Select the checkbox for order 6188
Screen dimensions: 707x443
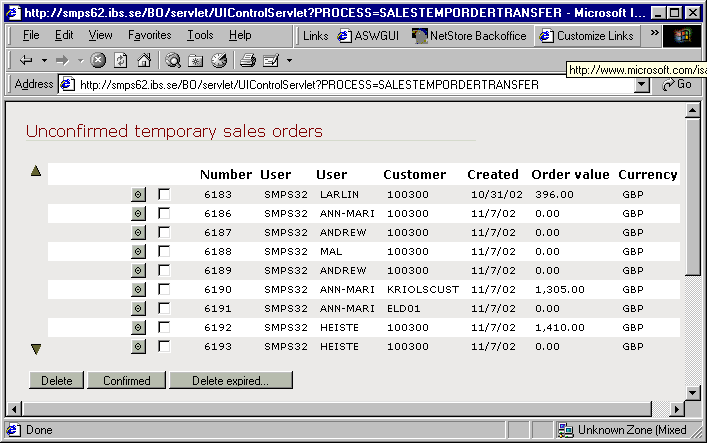(164, 251)
